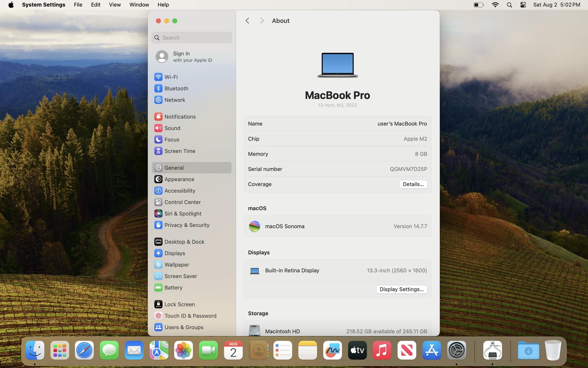Open Notifications settings
Image resolution: width=588 pixels, height=368 pixels.
point(192,117)
